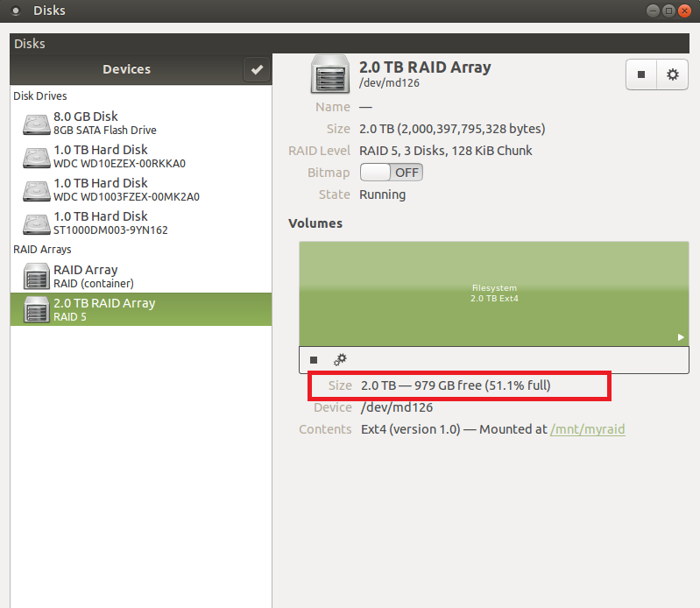
Task: Select the ST1000DM003-9YN162 hard disk
Action: click(x=141, y=223)
